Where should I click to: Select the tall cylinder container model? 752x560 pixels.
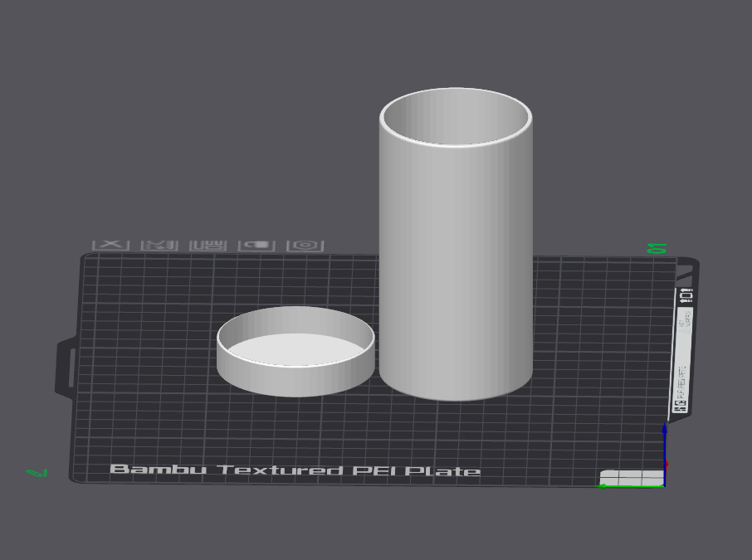click(456, 244)
